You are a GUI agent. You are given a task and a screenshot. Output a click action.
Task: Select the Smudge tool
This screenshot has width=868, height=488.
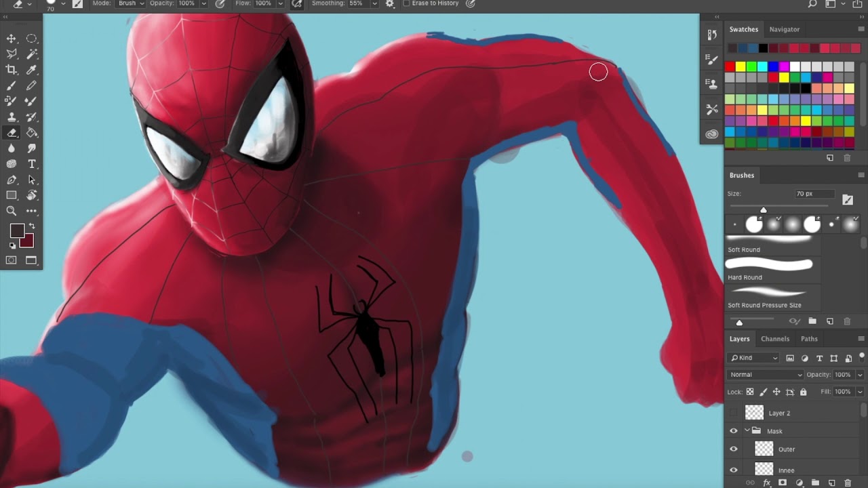coord(32,148)
